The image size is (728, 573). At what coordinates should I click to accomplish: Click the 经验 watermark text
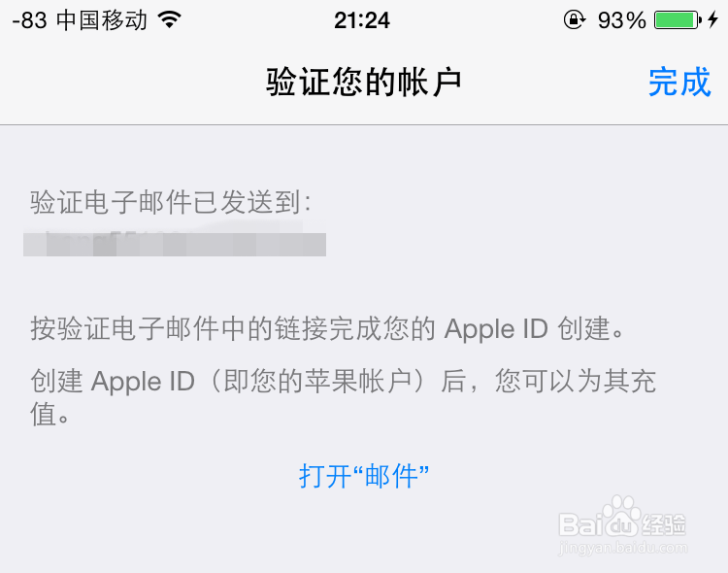664,523
